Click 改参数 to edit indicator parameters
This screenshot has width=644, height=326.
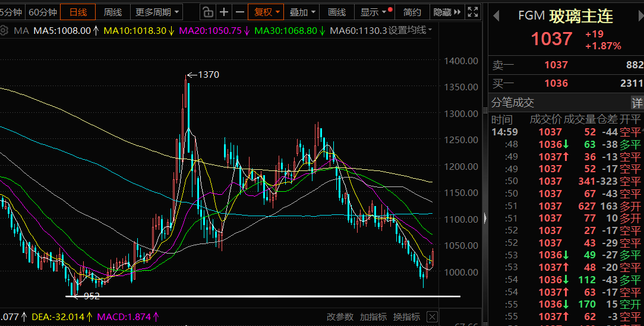tap(340, 316)
